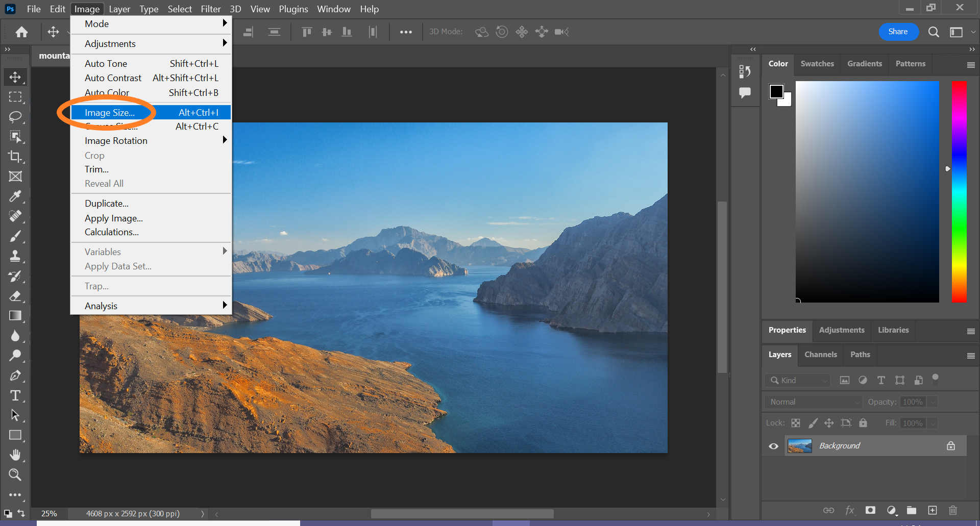Hide the Background layer
This screenshot has height=526, width=980.
tap(774, 446)
